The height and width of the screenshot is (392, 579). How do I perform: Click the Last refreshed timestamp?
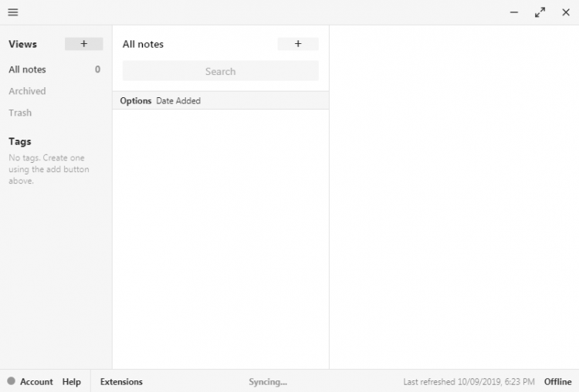470,382
